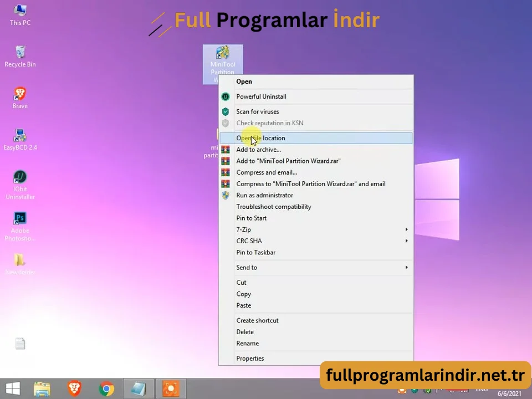Screen dimensions: 532x399
Task: Click the IObit Powerful Uninstall green icon
Action: (226, 96)
